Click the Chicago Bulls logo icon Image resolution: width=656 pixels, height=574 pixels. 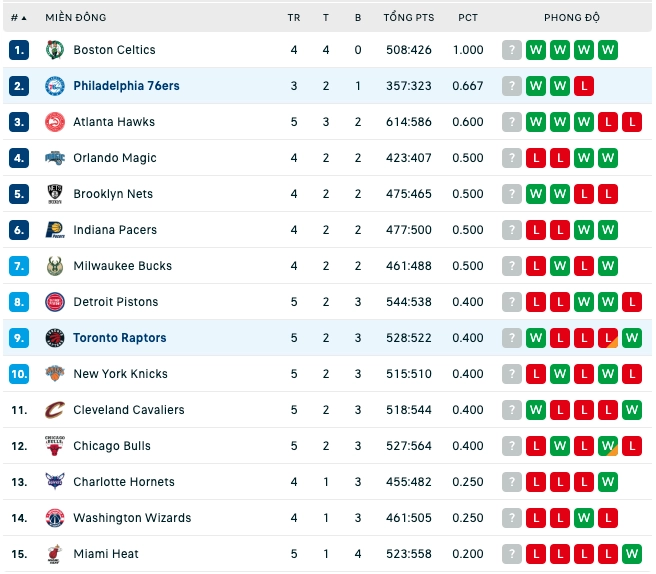tap(54, 446)
